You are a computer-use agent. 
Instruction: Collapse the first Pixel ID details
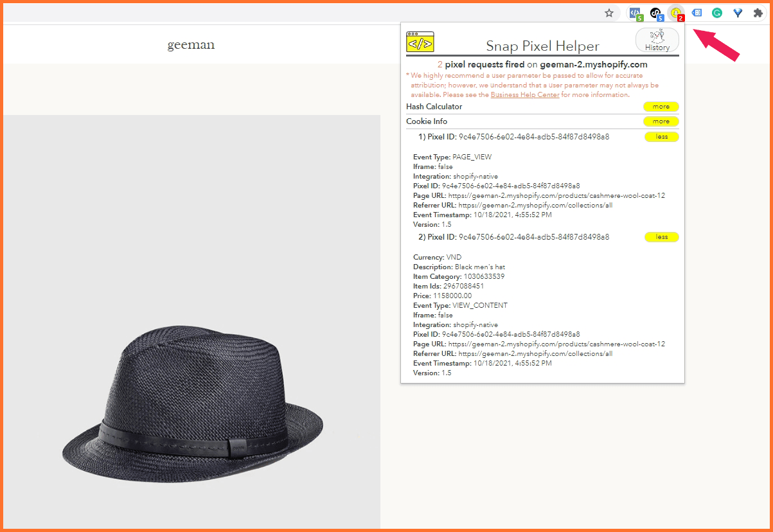tap(661, 137)
